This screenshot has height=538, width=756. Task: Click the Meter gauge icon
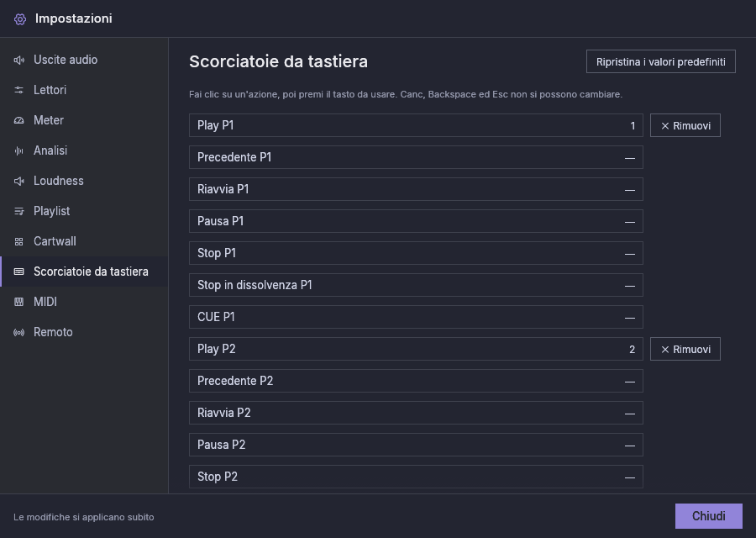pyautogui.click(x=18, y=120)
